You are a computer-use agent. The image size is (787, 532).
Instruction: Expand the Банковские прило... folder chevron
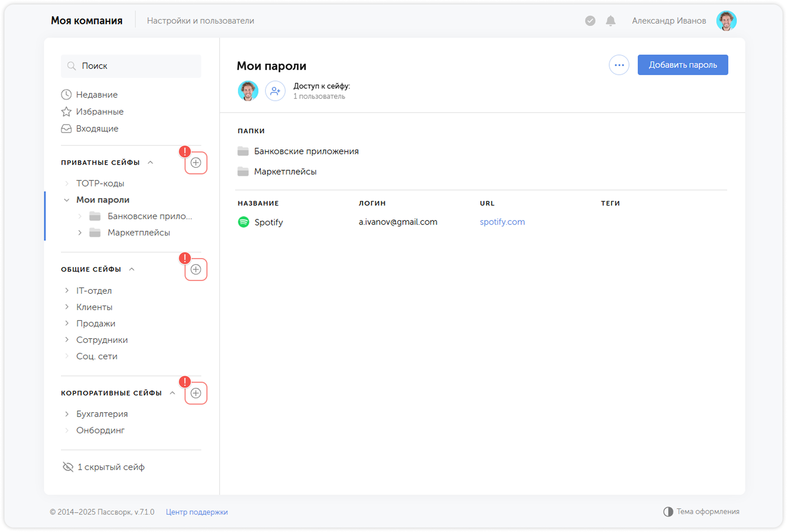tap(80, 216)
